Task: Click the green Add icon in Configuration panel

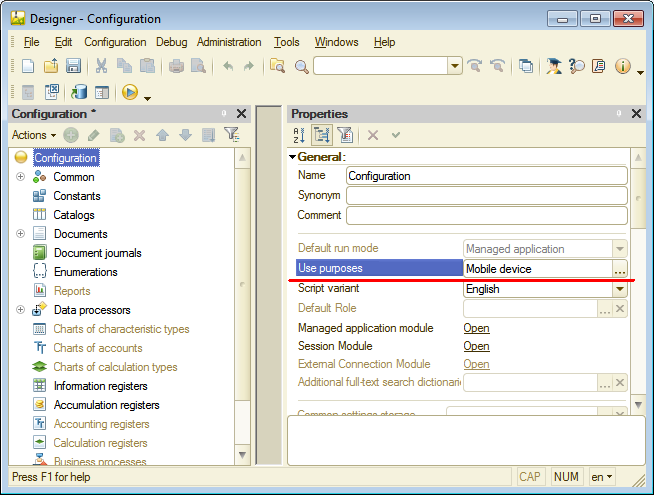Action: click(71, 135)
